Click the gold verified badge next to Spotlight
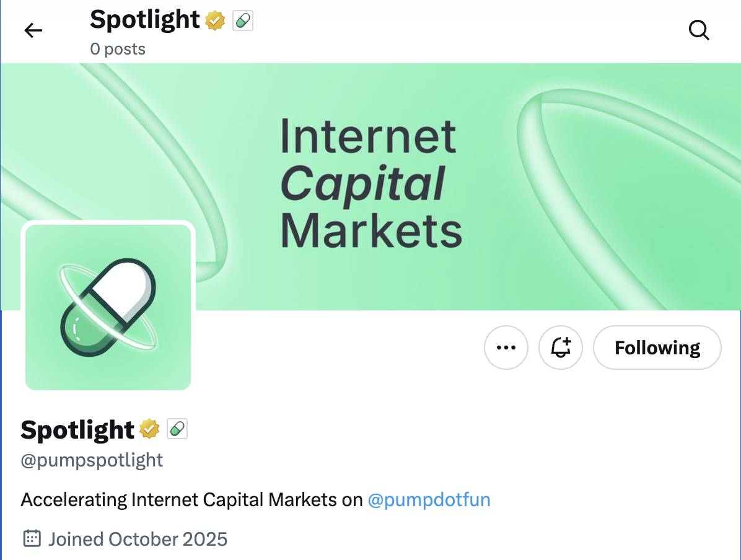741x560 pixels. [x=149, y=429]
